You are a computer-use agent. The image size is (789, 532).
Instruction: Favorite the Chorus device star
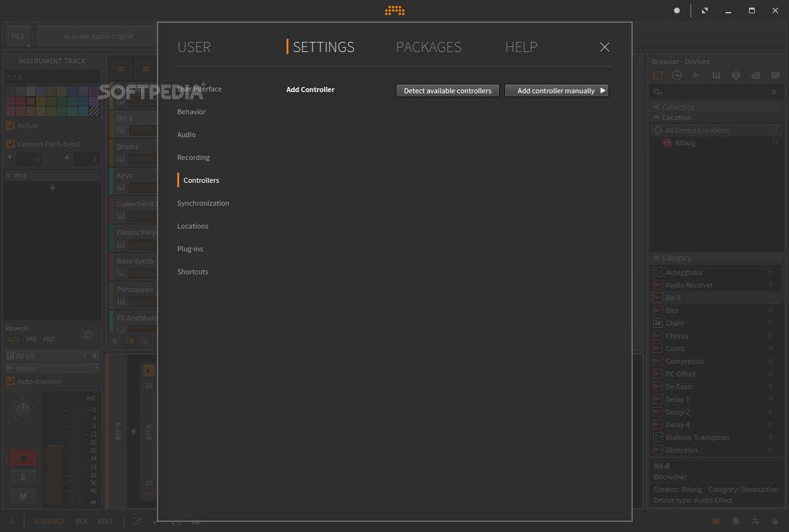(x=771, y=336)
